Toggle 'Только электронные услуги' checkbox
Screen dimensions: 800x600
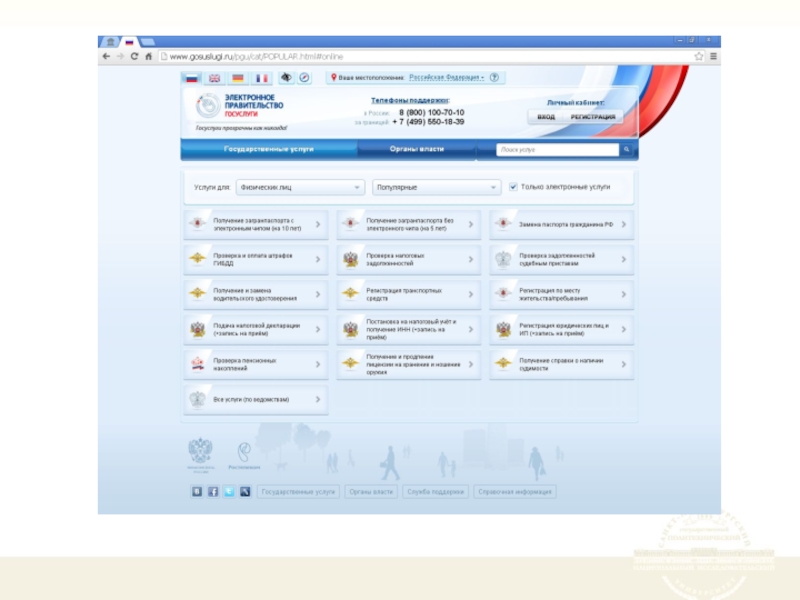coord(513,187)
